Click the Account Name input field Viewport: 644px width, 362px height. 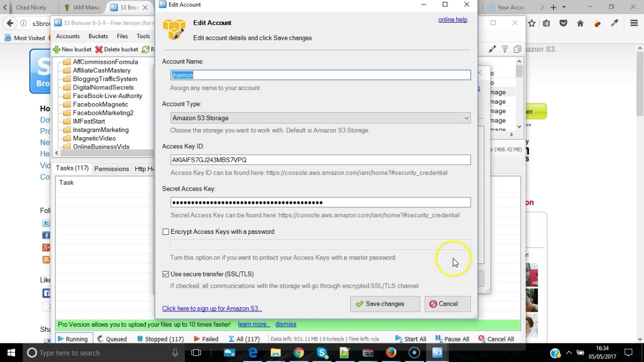point(320,75)
